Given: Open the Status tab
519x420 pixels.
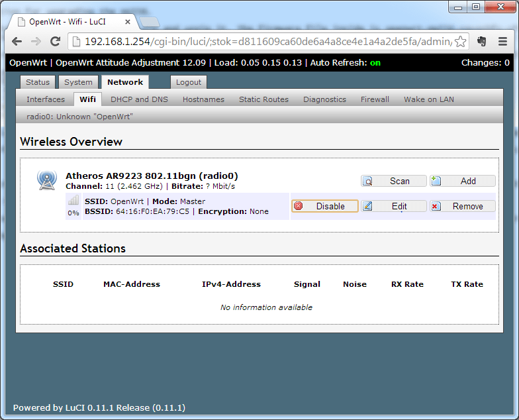Looking at the screenshot, I should tap(38, 82).
